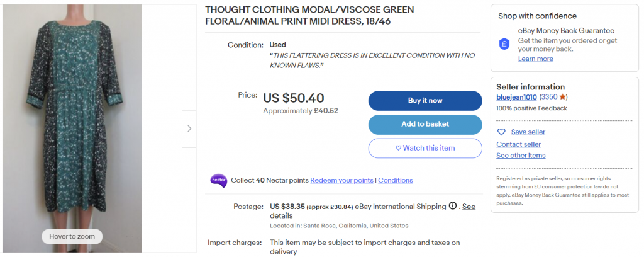The height and width of the screenshot is (257, 644).
Task: Click the Money Back Guarantee shield icon
Action: click(504, 44)
